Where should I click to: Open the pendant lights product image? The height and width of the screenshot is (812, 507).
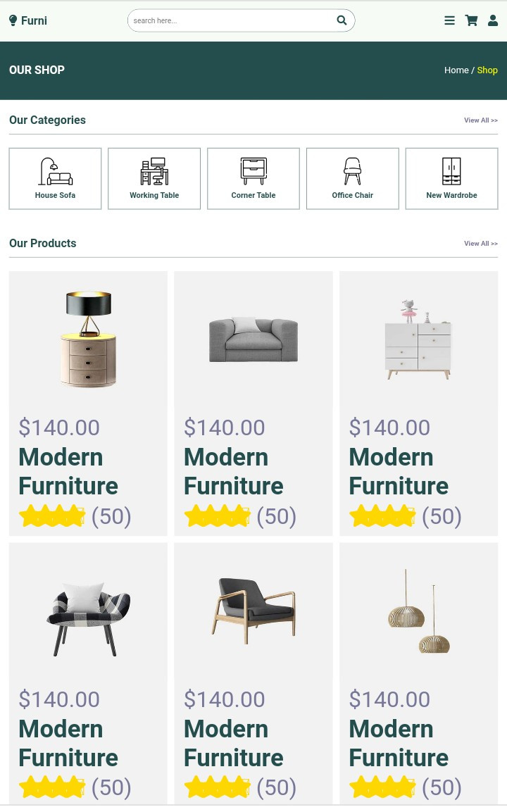click(x=418, y=611)
